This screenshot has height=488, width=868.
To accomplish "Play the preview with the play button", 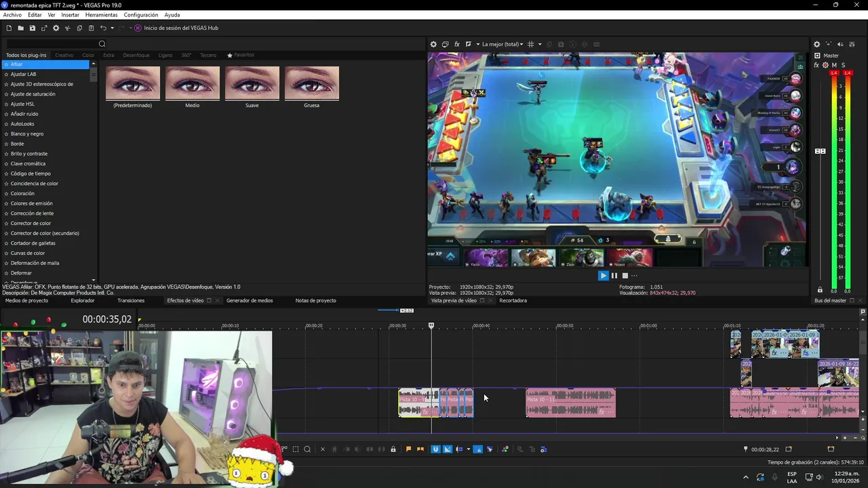I will point(603,275).
